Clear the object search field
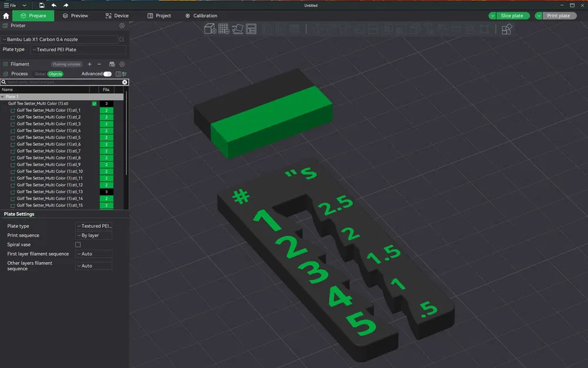This screenshot has height=368, width=588. point(125,82)
